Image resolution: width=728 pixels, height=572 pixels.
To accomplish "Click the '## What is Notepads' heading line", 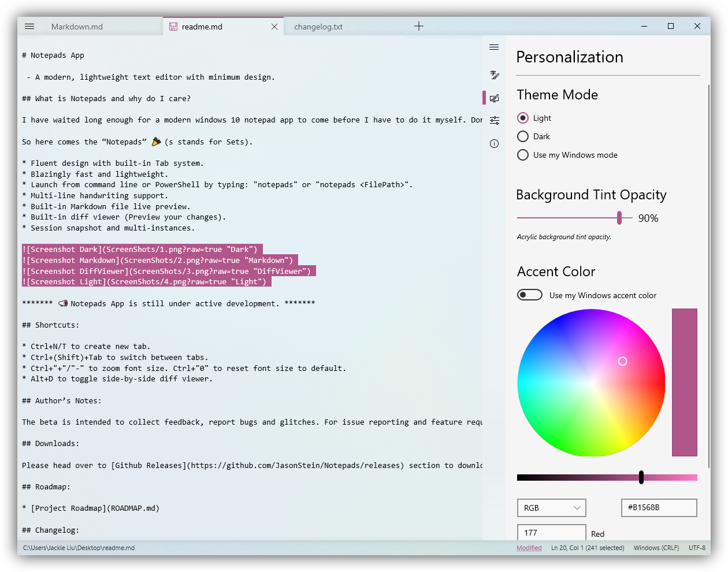I will [106, 99].
